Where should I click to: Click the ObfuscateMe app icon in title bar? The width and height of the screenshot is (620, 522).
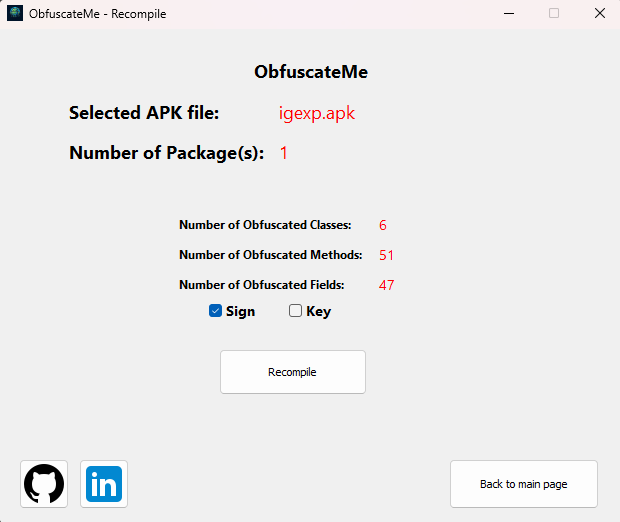15,14
